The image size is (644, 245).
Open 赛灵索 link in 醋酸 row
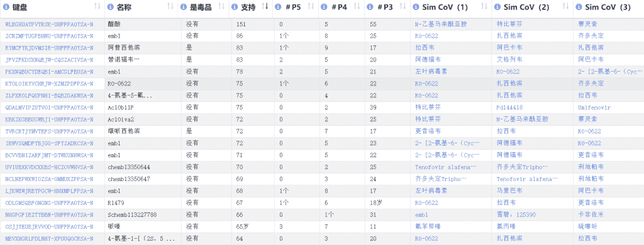tap(588, 24)
